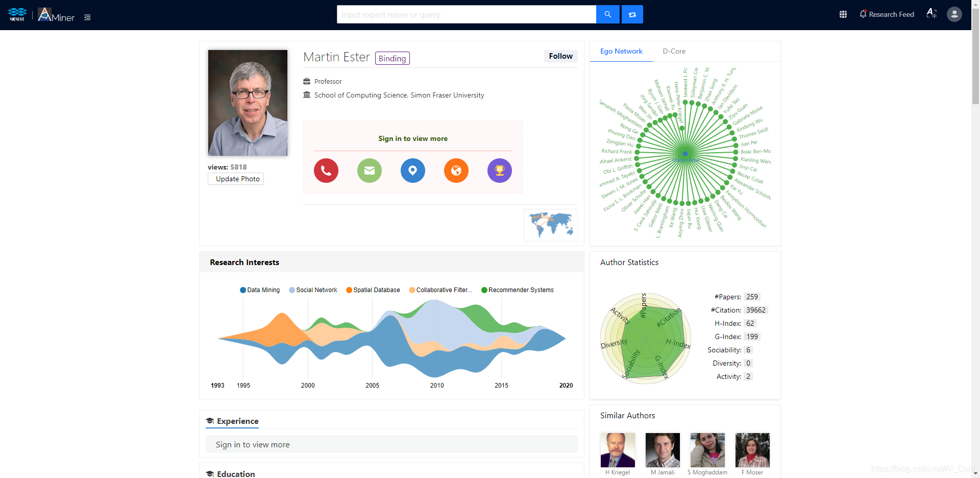This screenshot has width=980, height=478.
Task: Open the user account avatar icon
Action: pos(954,14)
